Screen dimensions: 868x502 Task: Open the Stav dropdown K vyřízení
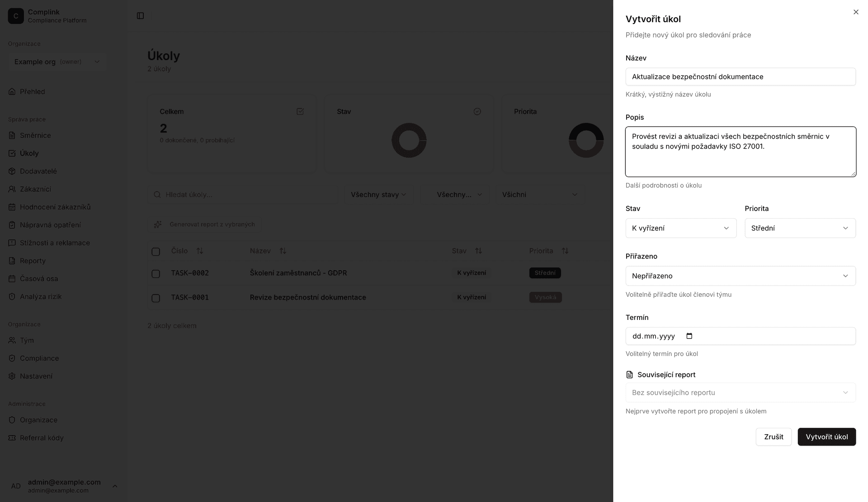(x=680, y=228)
